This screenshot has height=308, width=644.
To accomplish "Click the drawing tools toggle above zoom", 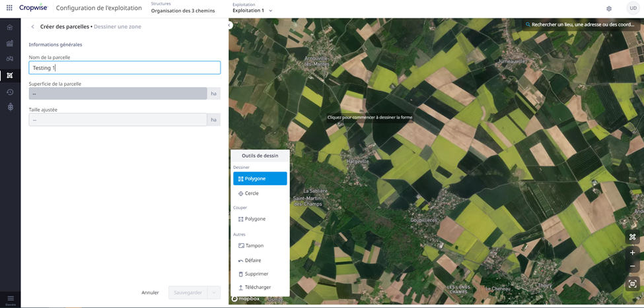I will pos(632,237).
